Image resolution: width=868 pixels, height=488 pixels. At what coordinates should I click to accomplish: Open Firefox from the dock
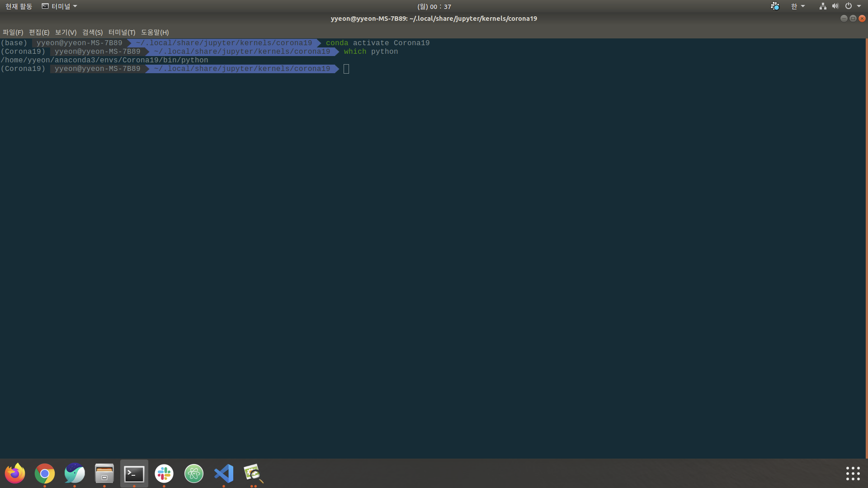pyautogui.click(x=15, y=473)
